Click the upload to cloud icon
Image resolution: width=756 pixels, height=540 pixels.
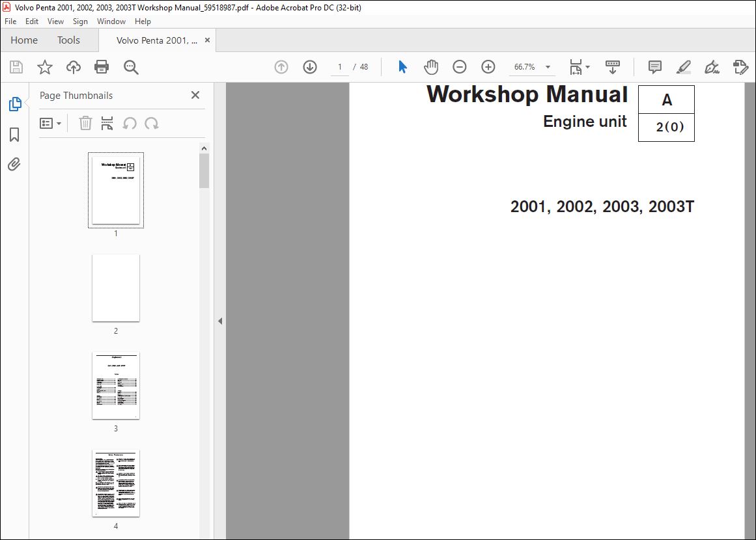(74, 67)
